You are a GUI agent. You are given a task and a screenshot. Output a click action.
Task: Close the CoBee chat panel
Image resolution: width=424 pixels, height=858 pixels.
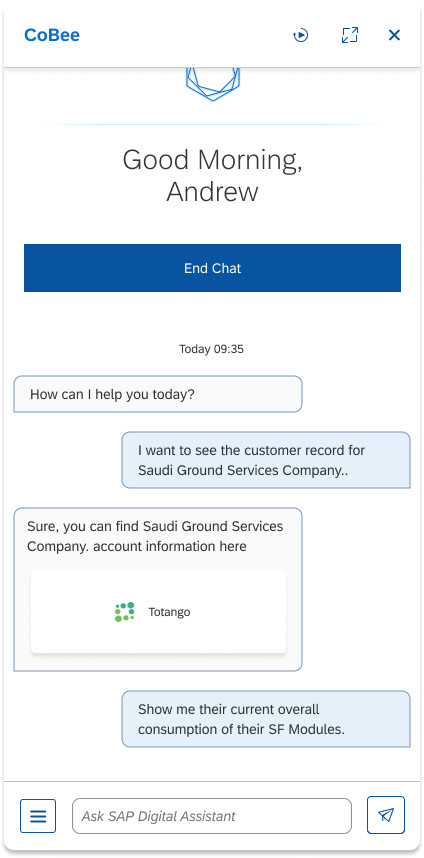click(394, 35)
